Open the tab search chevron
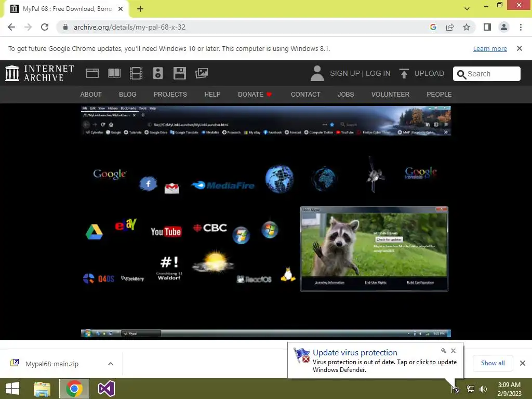This screenshot has height=399, width=532. [x=467, y=9]
